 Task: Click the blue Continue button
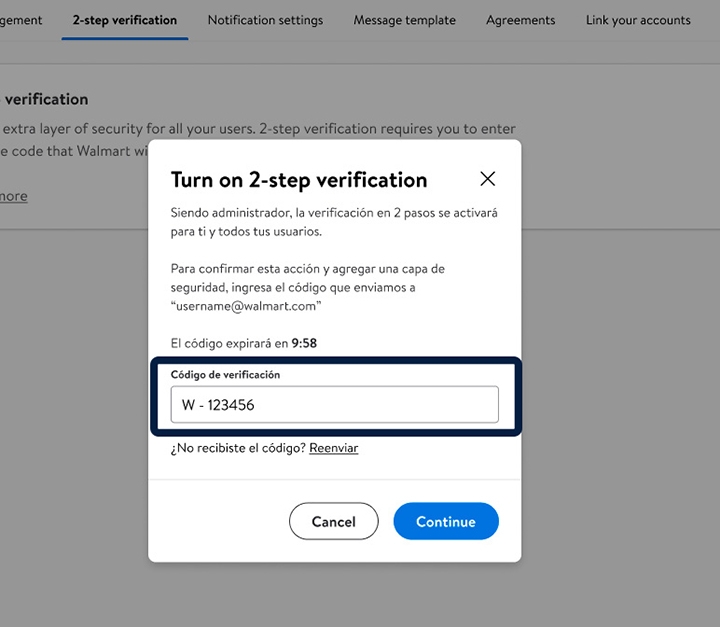coord(445,521)
